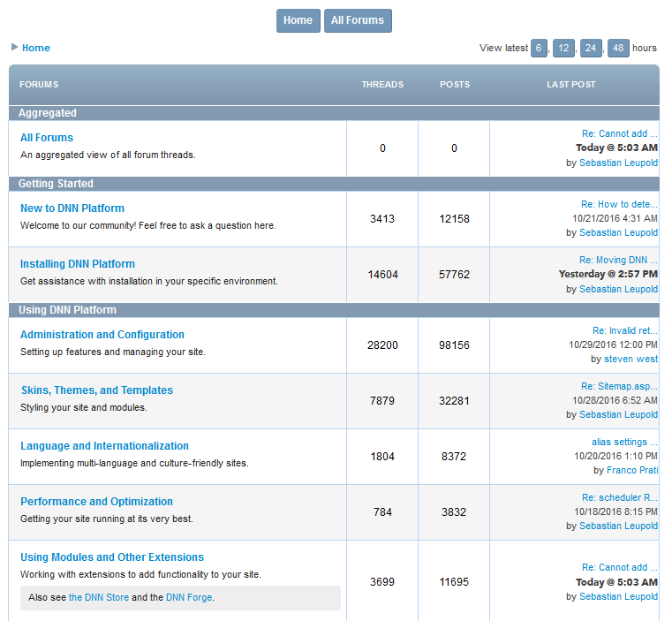Select post count 11695
Image resolution: width=672 pixels, height=621 pixels.
pos(454,582)
